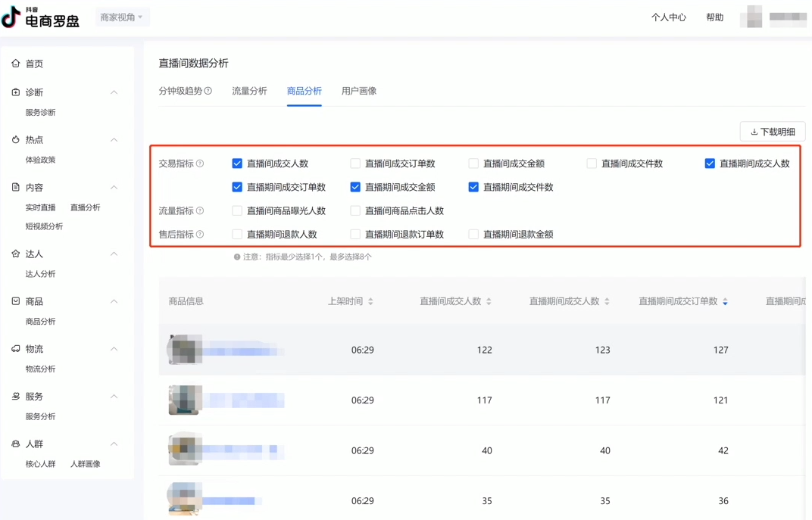Click 下载明细 download button

click(x=773, y=132)
